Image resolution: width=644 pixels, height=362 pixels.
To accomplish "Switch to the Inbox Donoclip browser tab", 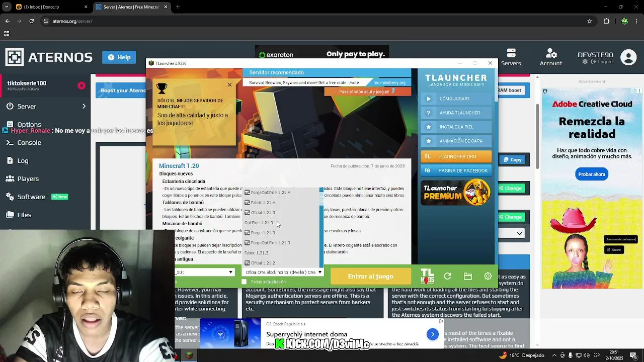I will click(51, 7).
